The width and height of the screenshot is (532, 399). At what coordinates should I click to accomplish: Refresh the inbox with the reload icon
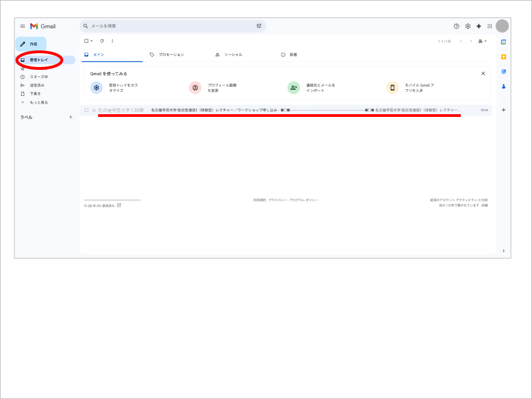point(102,41)
